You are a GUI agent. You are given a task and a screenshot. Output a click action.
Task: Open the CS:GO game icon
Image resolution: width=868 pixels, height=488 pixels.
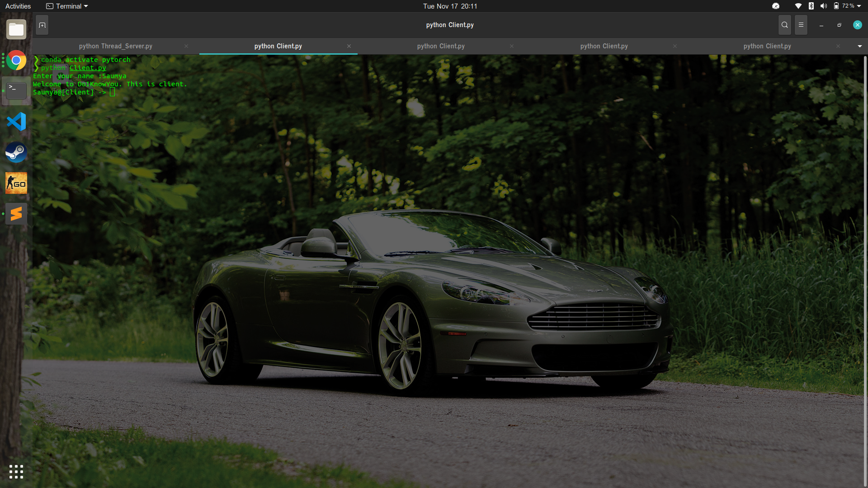16,183
